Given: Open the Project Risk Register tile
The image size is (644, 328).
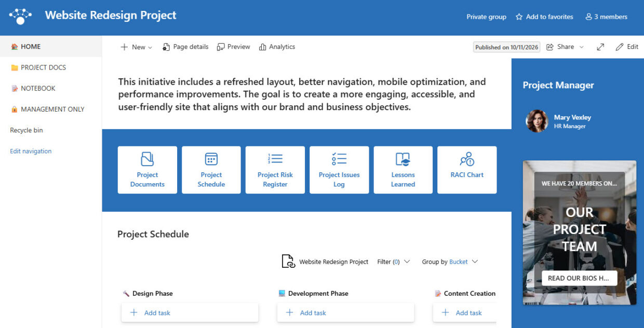Looking at the screenshot, I should point(275,170).
